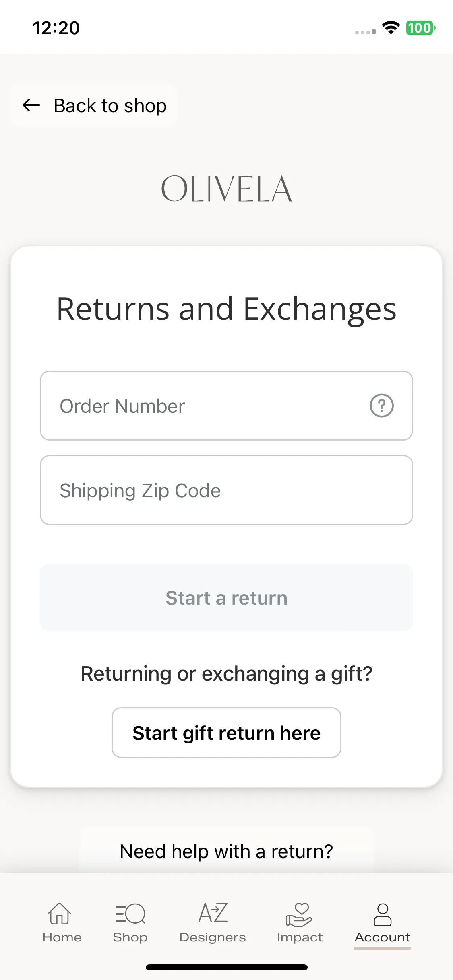Switch to the Designers tab label
Viewport: 453px width, 980px height.
[x=213, y=937]
